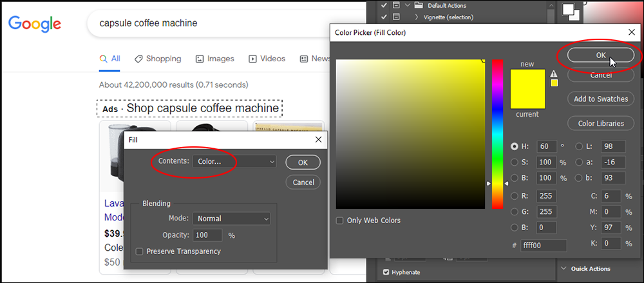The image size is (644, 283).
Task: Collapse the Quick Actions section
Action: (563, 269)
